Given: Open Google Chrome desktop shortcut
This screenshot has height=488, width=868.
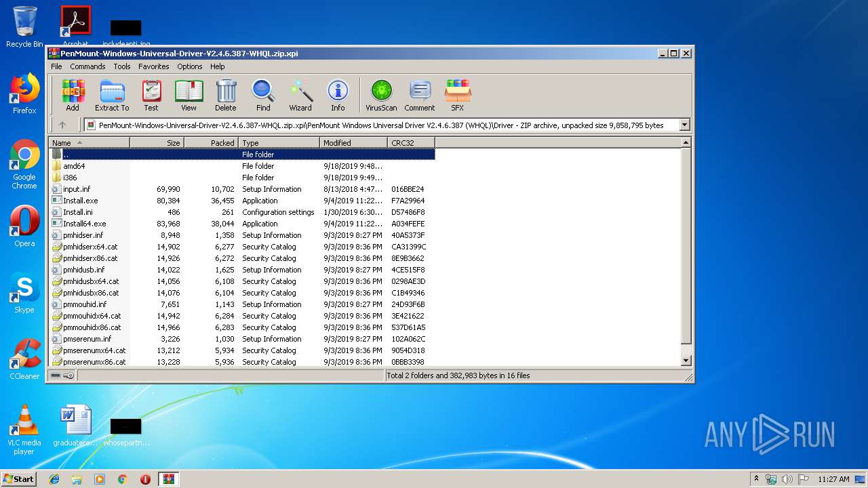Looking at the screenshot, I should [24, 164].
